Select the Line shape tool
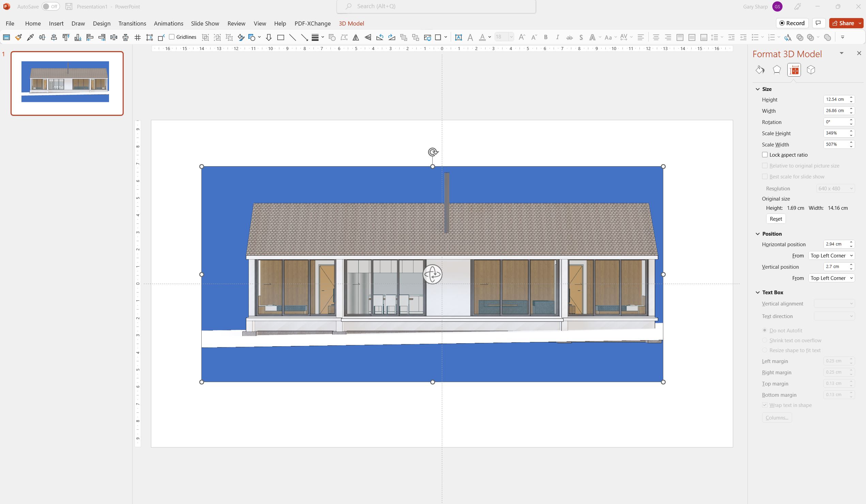Image resolution: width=866 pixels, height=504 pixels. coord(292,37)
